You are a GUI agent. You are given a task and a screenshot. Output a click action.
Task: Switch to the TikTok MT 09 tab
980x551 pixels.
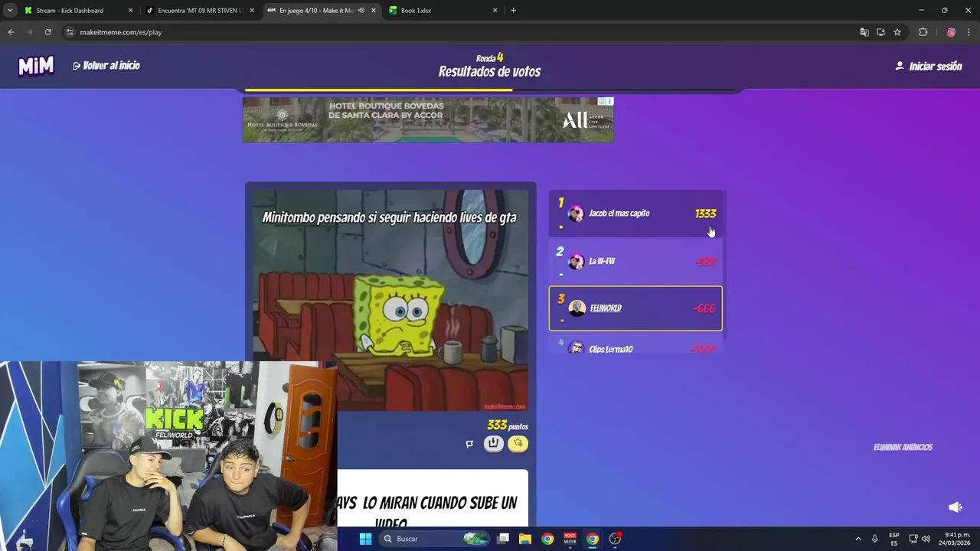pos(200,11)
